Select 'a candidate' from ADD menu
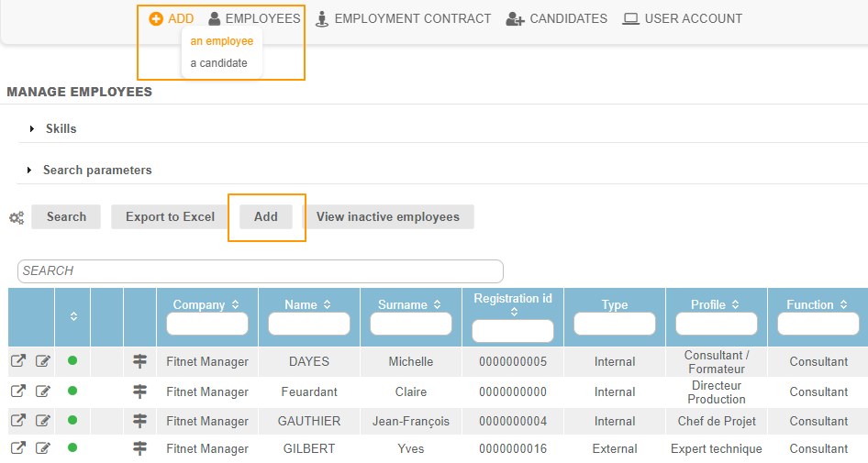The height and width of the screenshot is (463, 868). pyautogui.click(x=218, y=63)
